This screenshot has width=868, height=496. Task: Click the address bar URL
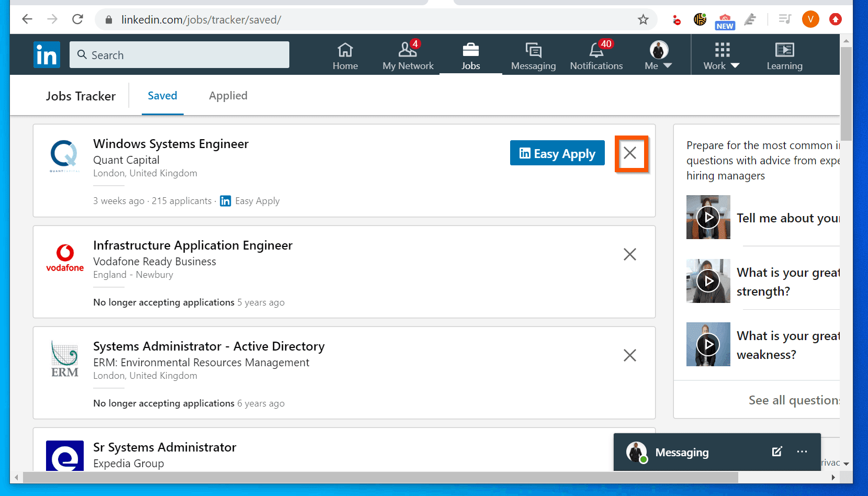(x=201, y=20)
